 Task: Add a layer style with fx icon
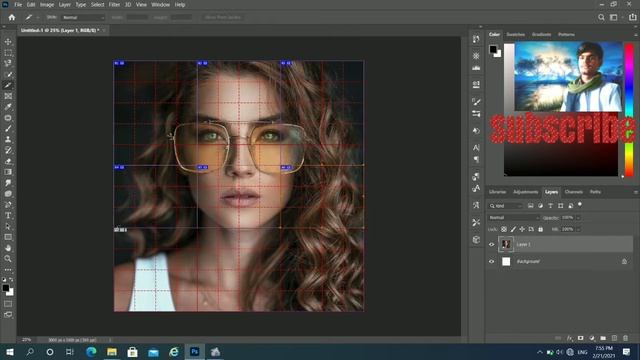click(569, 338)
